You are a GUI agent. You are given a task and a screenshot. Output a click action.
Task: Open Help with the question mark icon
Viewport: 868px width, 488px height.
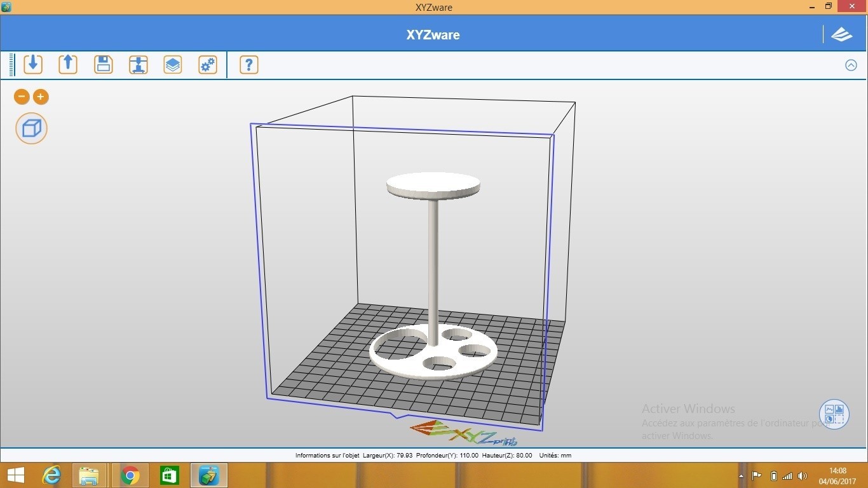pyautogui.click(x=249, y=64)
